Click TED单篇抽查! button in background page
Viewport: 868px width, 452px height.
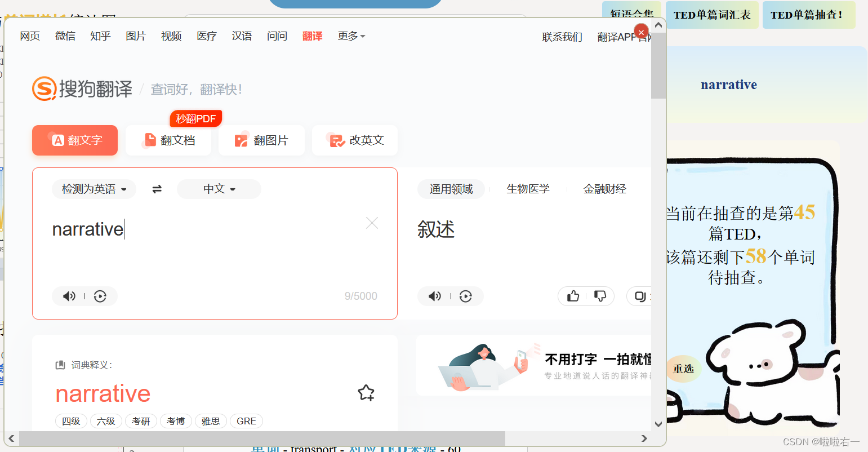[x=809, y=15]
